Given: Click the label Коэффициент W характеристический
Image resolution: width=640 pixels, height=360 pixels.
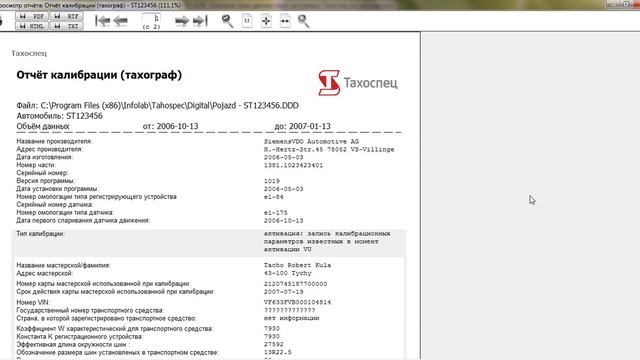Looking at the screenshot, I should 115,329.
